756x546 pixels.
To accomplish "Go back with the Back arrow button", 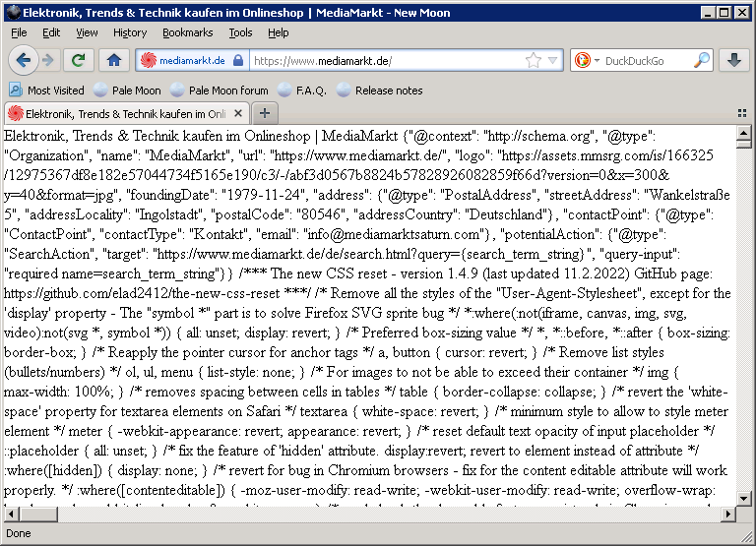I will [x=23, y=60].
